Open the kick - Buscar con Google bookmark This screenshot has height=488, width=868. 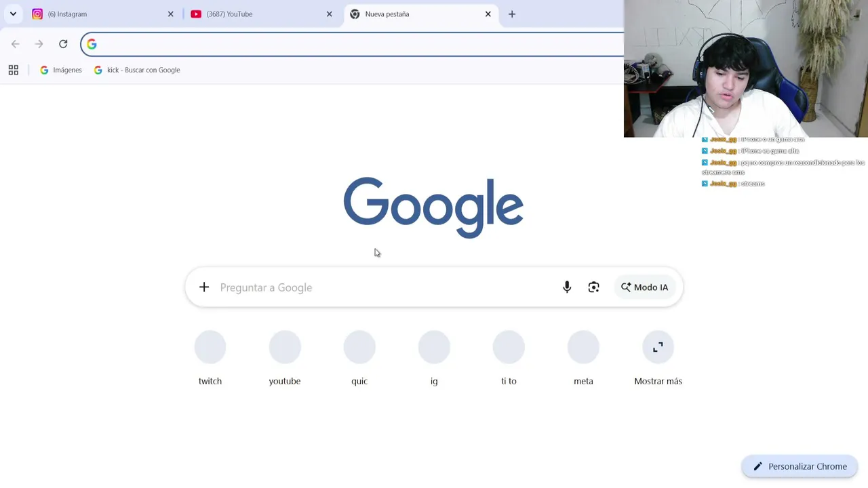(x=137, y=70)
